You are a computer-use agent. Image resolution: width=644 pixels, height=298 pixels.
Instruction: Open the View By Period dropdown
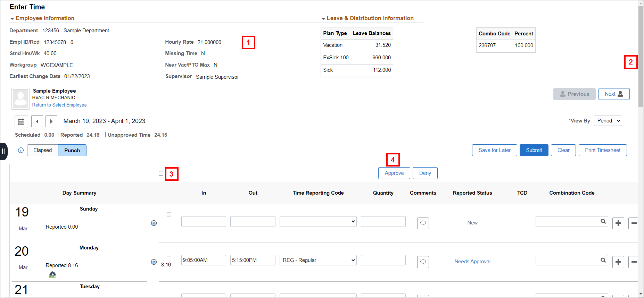(608, 121)
